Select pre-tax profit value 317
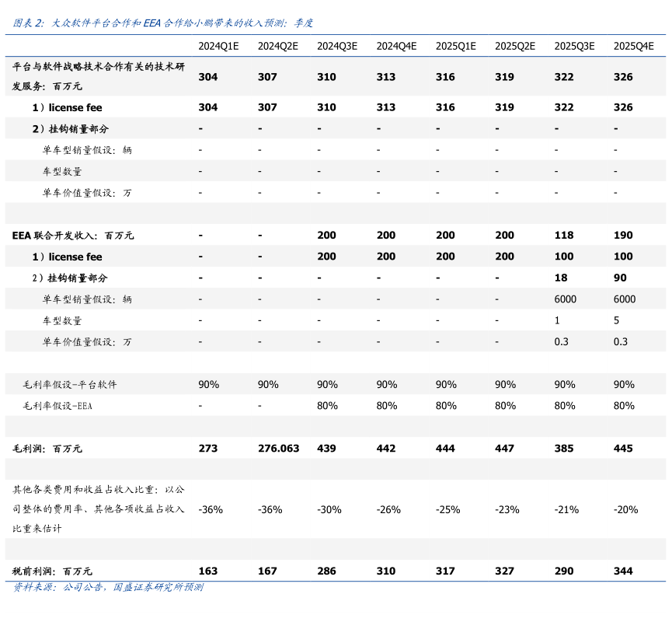The width and height of the screenshot is (672, 622). pos(445,571)
